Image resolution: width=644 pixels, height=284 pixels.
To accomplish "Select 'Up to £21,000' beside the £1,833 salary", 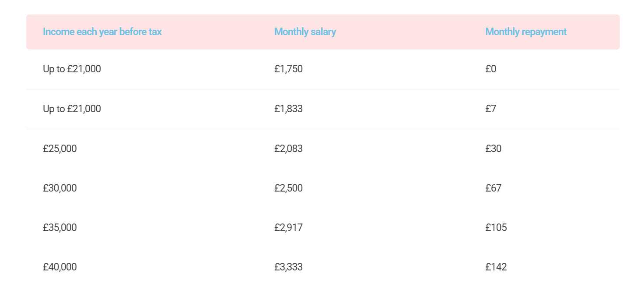I will click(x=72, y=109).
